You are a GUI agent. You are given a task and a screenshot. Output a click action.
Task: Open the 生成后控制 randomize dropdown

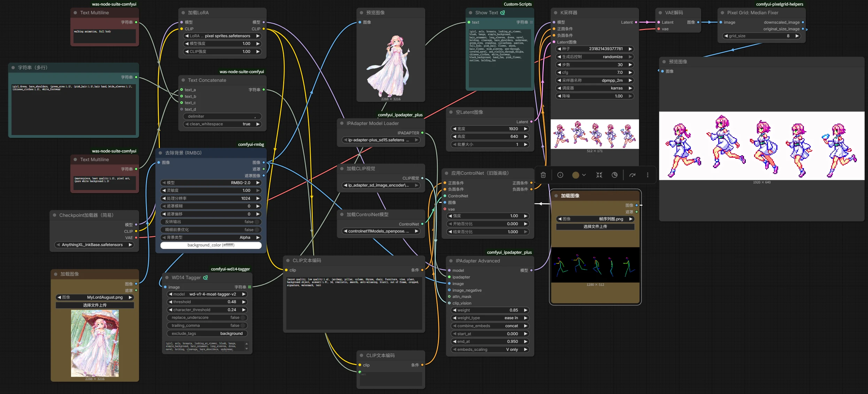click(x=595, y=57)
